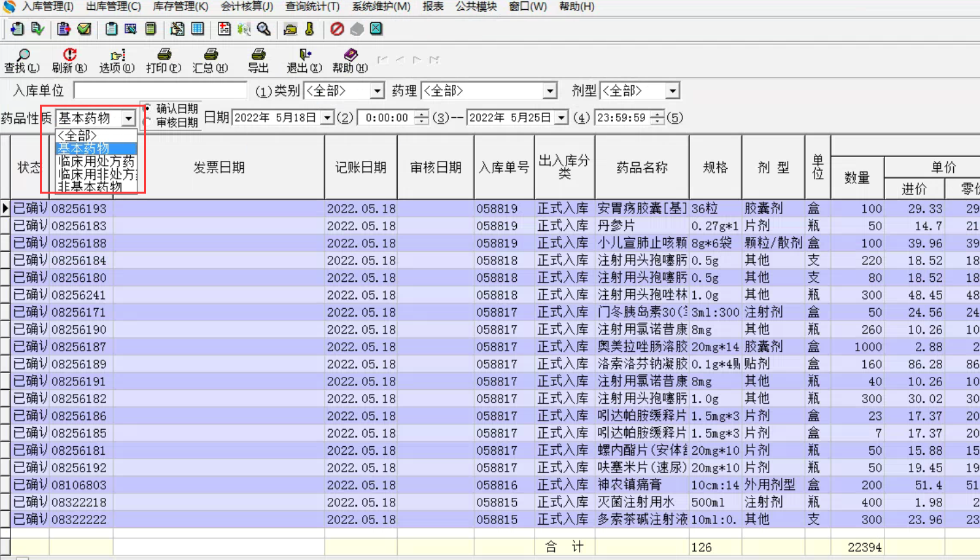Click the red prohibition toolbar icon
980x560 pixels.
pos(337,29)
